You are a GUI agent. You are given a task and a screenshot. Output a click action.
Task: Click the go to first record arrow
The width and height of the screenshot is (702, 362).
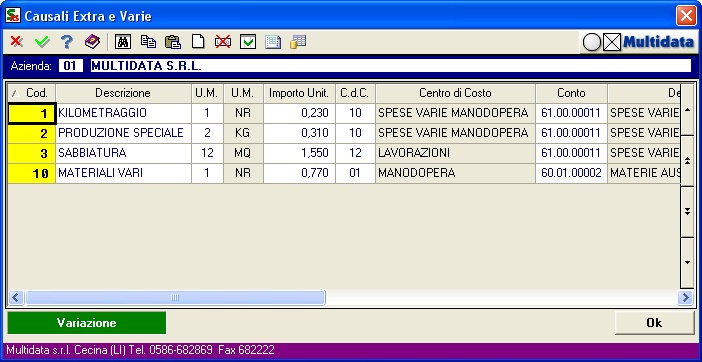click(x=687, y=110)
